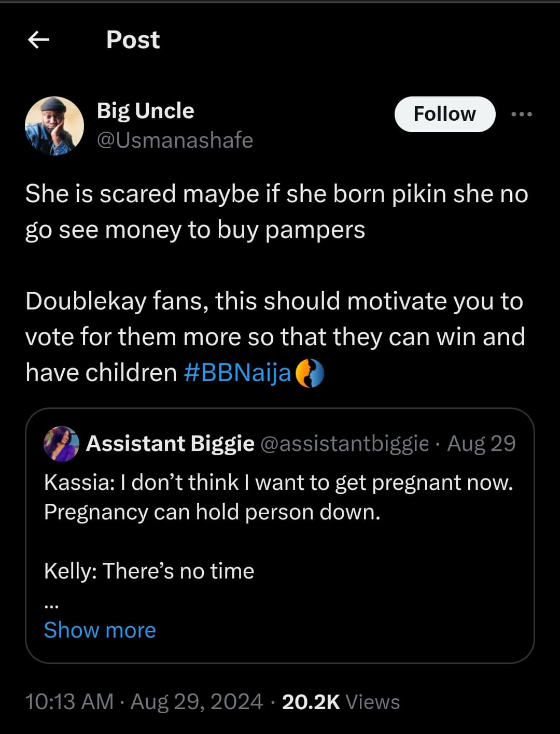Image resolution: width=560 pixels, height=734 pixels.
Task: Tap the Post header title
Action: pyautogui.click(x=133, y=39)
